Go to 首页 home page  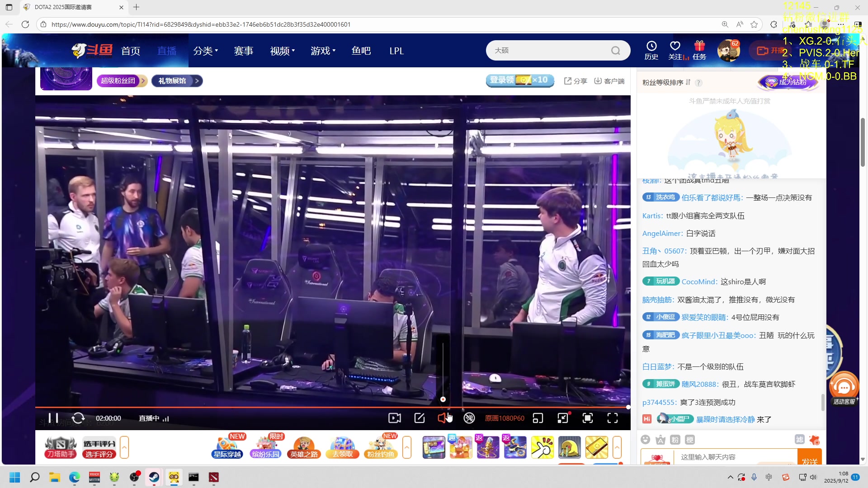pyautogui.click(x=131, y=51)
